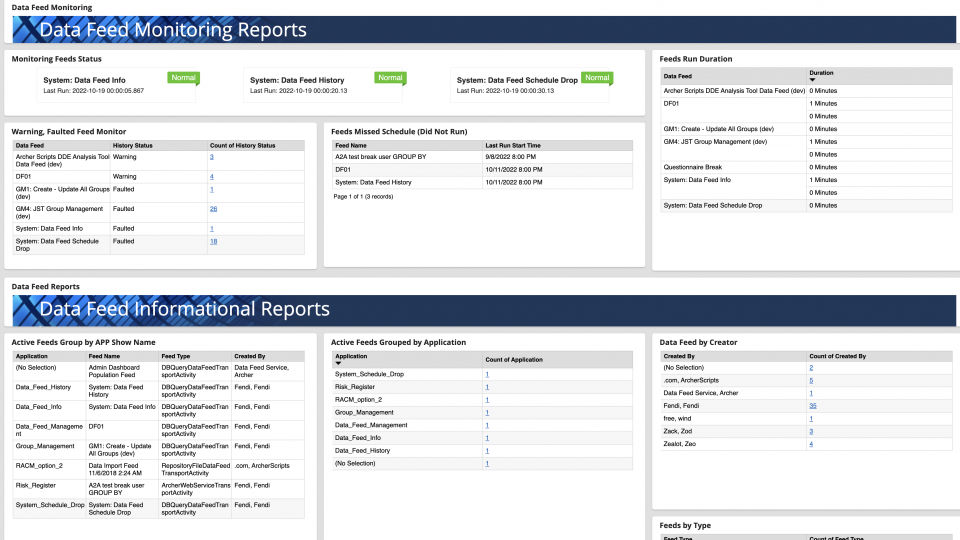Open faulted count link for System: Data Feed Info
This screenshot has width=960, height=540.
click(x=212, y=229)
